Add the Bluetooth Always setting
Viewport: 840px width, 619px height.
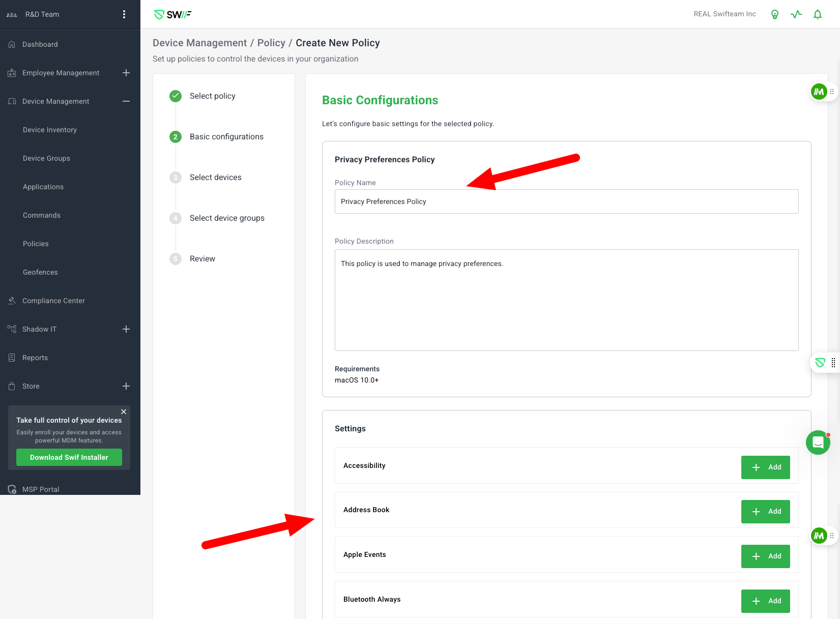tap(765, 601)
